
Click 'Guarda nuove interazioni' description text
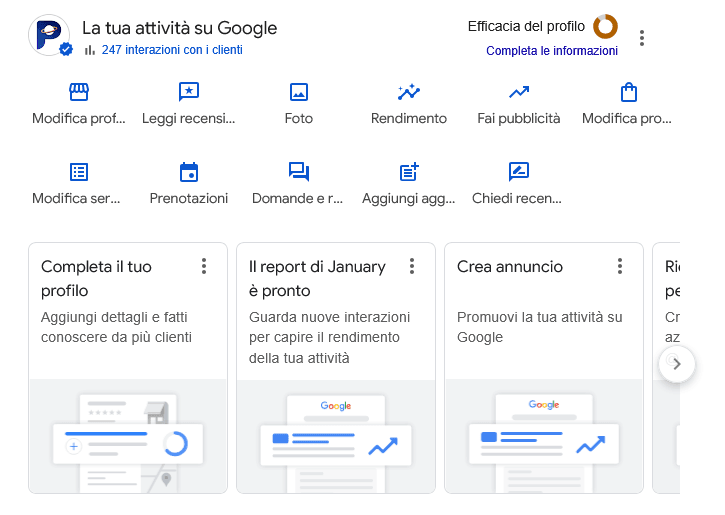(329, 337)
